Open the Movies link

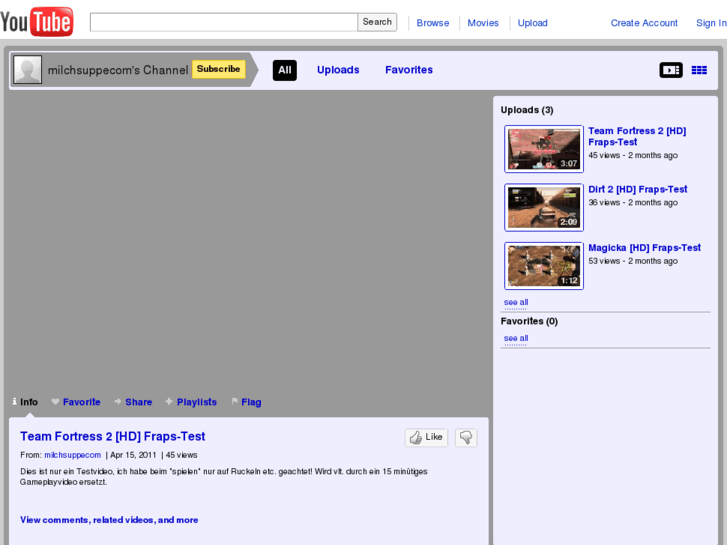pos(483,23)
